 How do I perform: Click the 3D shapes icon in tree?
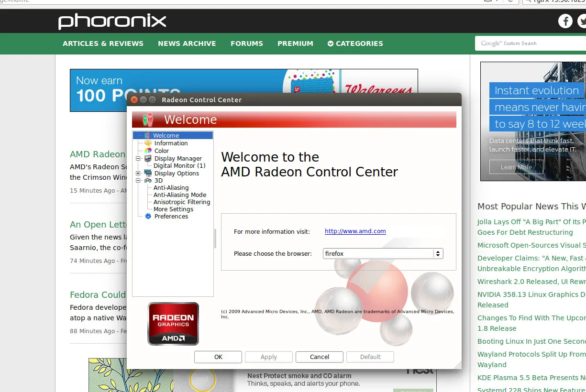point(148,181)
